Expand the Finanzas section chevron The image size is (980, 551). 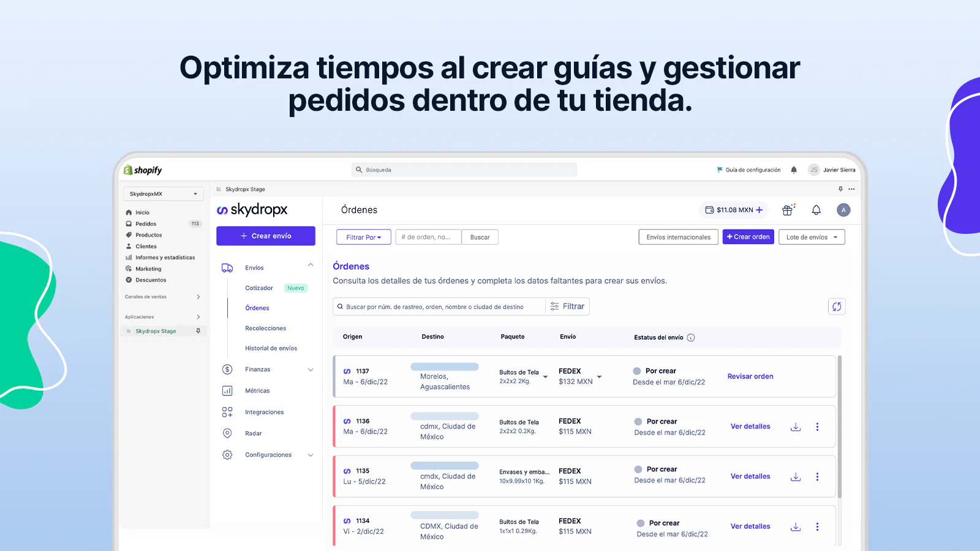pos(311,370)
